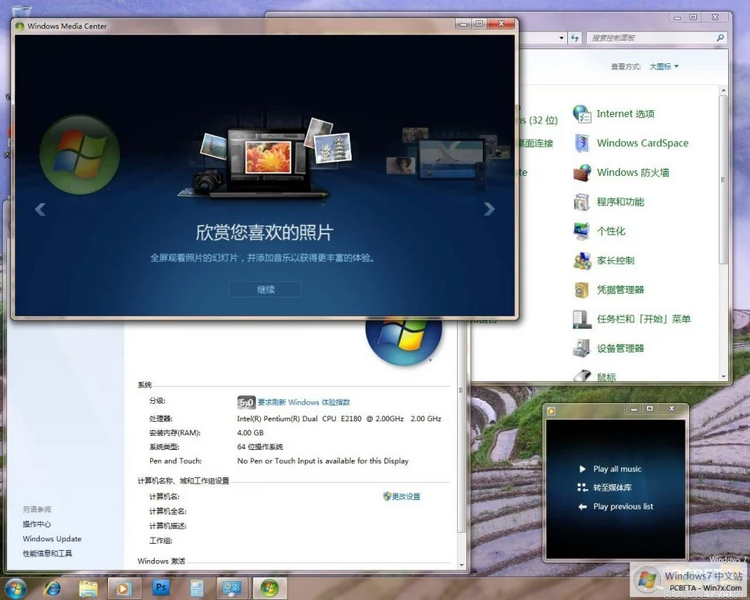Image resolution: width=750 pixels, height=600 pixels.
Task: Open the Windows Start button
Action: (x=15, y=588)
